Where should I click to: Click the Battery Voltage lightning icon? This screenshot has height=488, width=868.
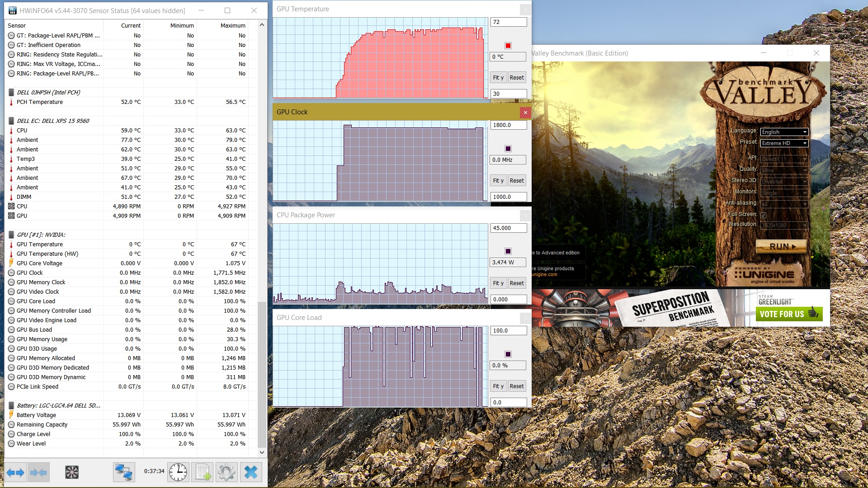[x=11, y=415]
